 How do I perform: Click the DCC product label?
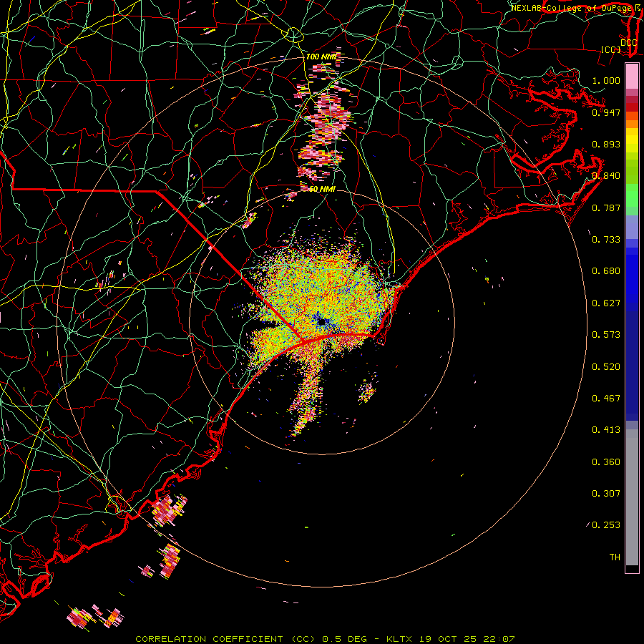pyautogui.click(x=629, y=43)
